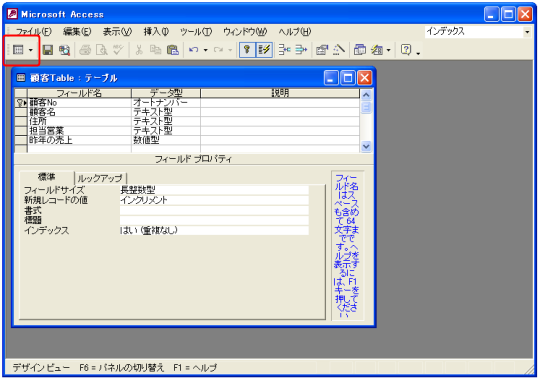Click the Copy icon in the toolbar
Screen dimensions: 540x378
pos(155,50)
